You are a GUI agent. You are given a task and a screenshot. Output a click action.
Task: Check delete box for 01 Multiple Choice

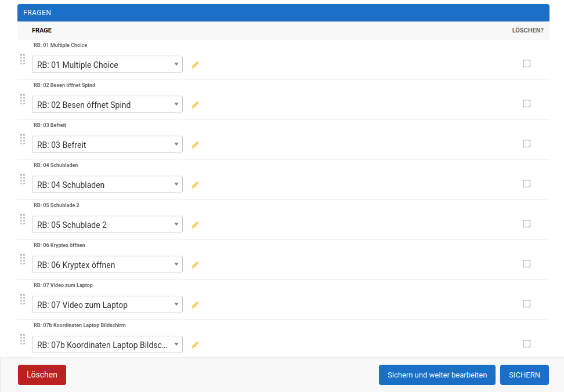point(526,64)
